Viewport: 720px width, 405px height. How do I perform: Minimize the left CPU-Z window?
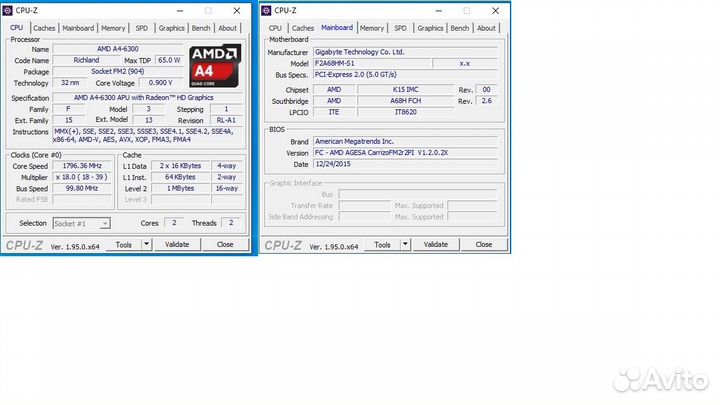(x=180, y=11)
